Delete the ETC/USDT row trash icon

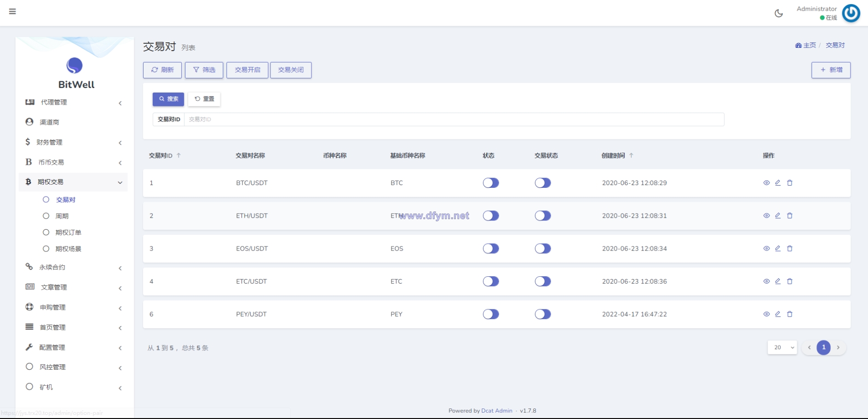pyautogui.click(x=790, y=281)
